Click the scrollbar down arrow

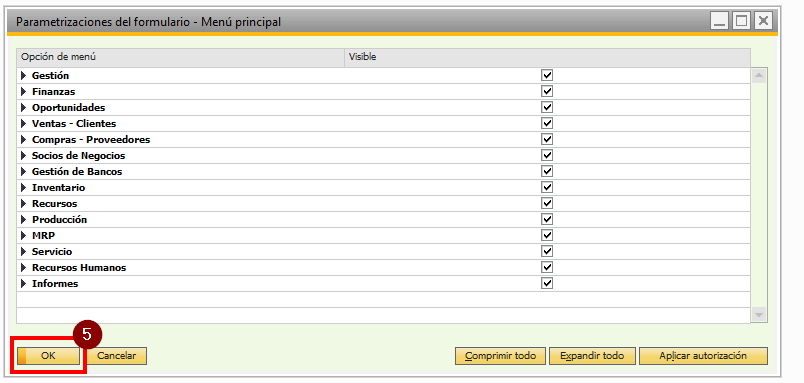tap(758, 314)
